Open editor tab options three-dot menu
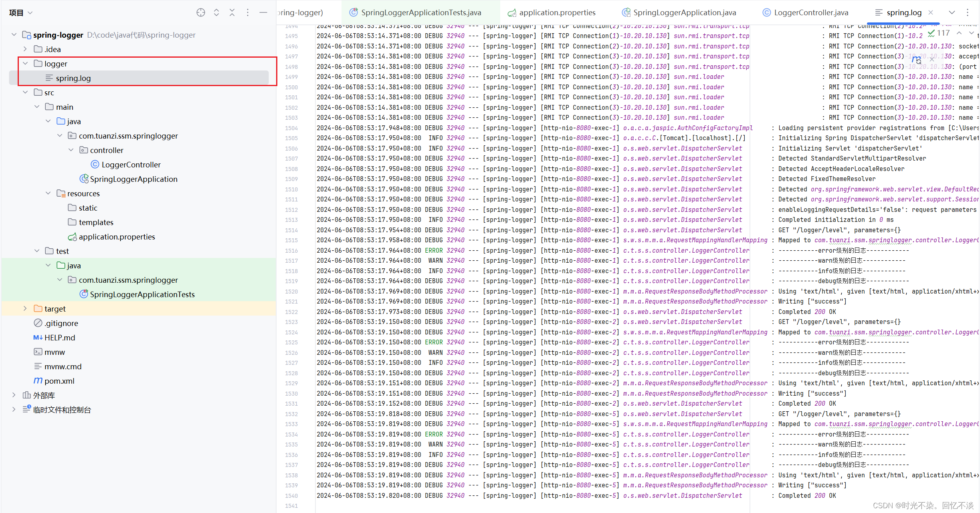This screenshot has height=513, width=980. (x=968, y=12)
